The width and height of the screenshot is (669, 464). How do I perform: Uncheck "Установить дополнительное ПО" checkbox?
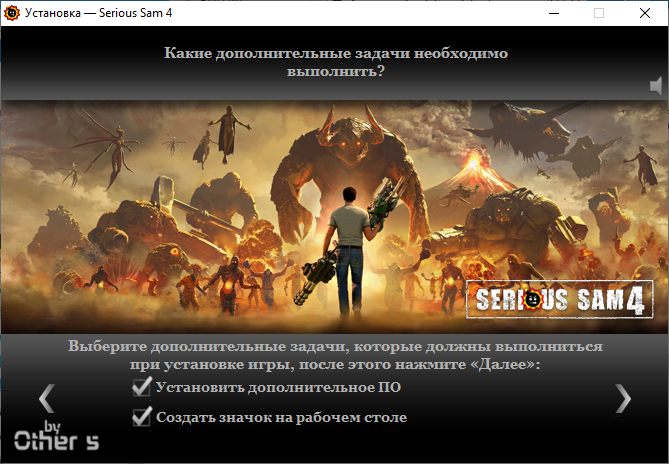[142, 387]
